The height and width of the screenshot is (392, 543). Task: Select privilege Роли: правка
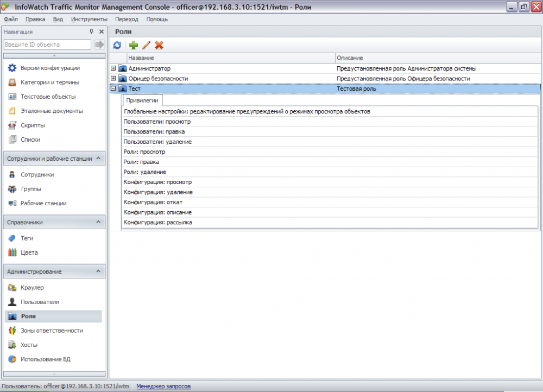330,162
